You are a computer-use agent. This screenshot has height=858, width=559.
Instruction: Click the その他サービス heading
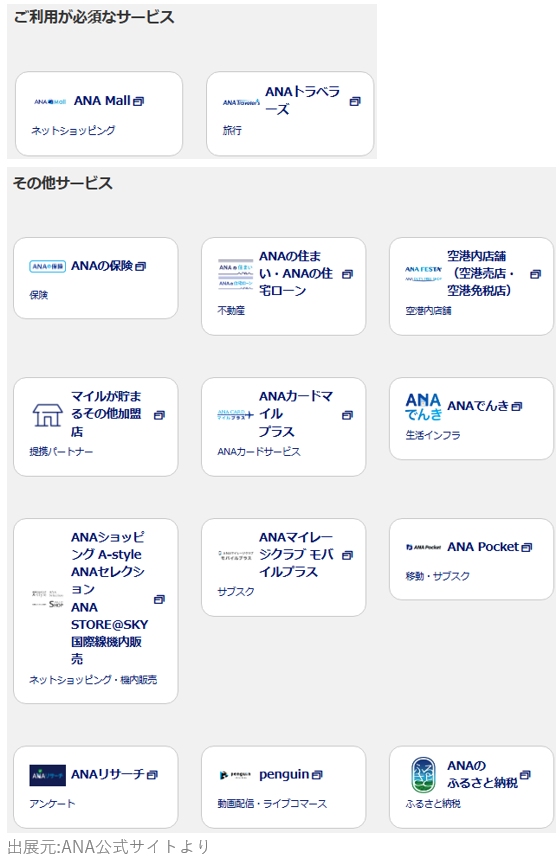(x=62, y=183)
